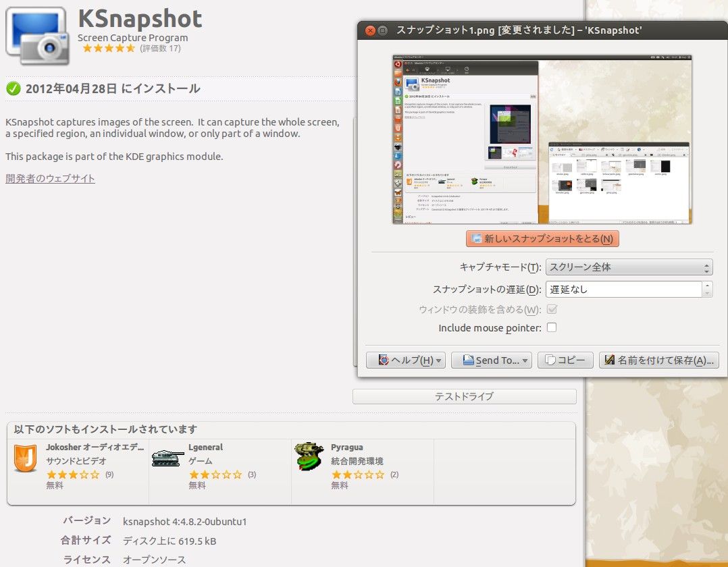Copy the snapshot with the コピー button
Screen dimensions: 728x567
point(565,360)
